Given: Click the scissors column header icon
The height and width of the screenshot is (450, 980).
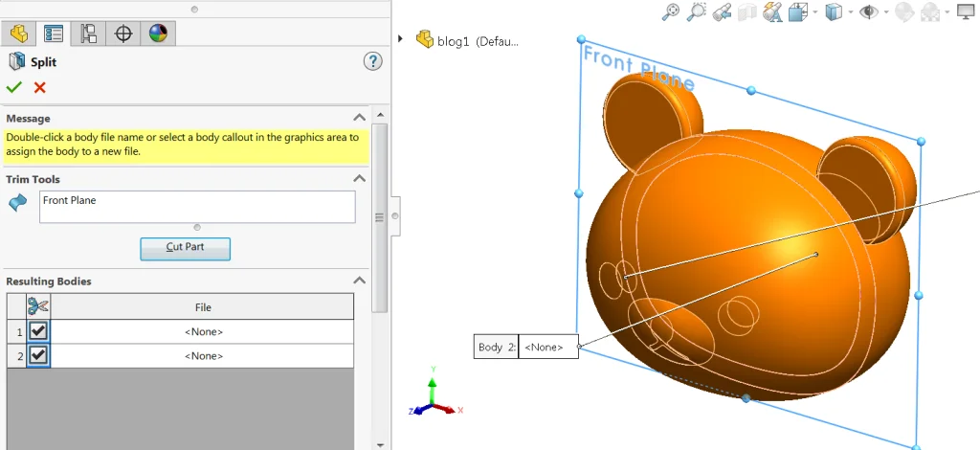Looking at the screenshot, I should pyautogui.click(x=38, y=306).
